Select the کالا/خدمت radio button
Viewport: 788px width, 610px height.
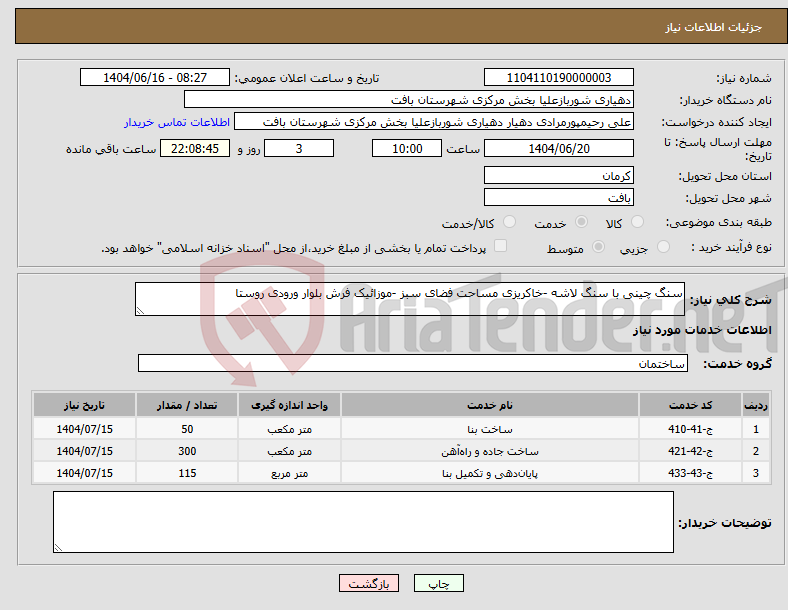coord(509,222)
